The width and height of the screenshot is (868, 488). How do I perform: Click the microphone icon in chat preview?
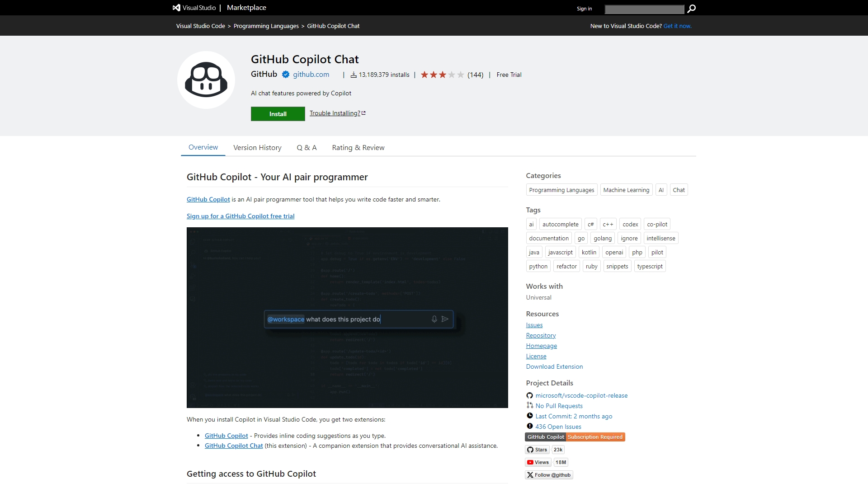[x=434, y=319]
